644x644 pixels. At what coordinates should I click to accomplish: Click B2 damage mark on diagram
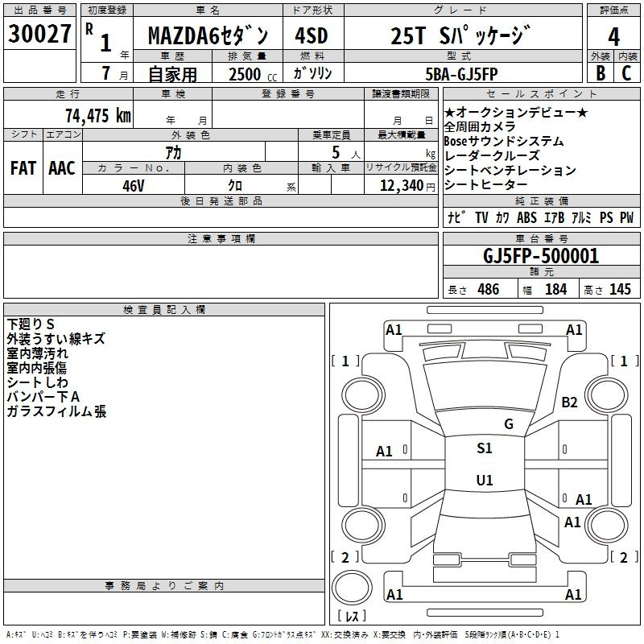(x=569, y=402)
